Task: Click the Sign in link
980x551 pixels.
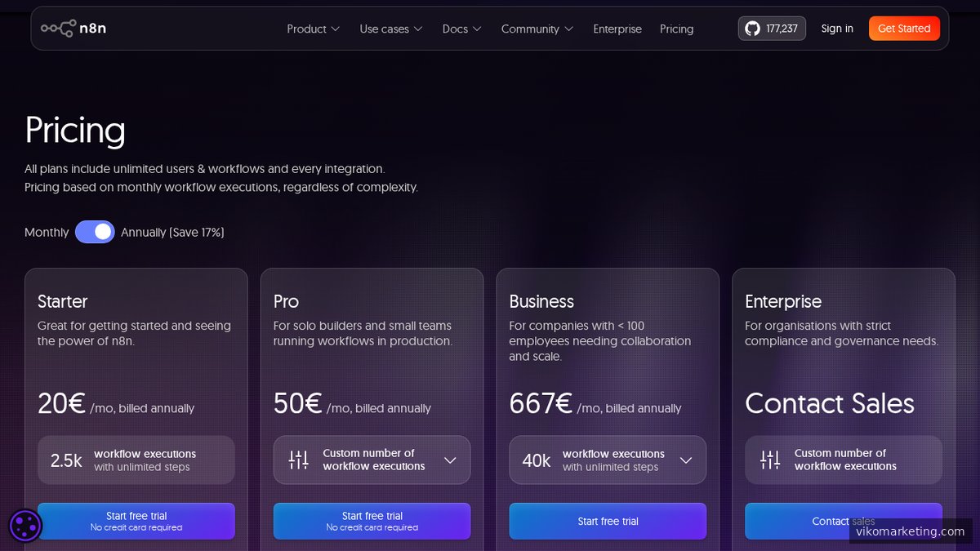Action: (836, 28)
